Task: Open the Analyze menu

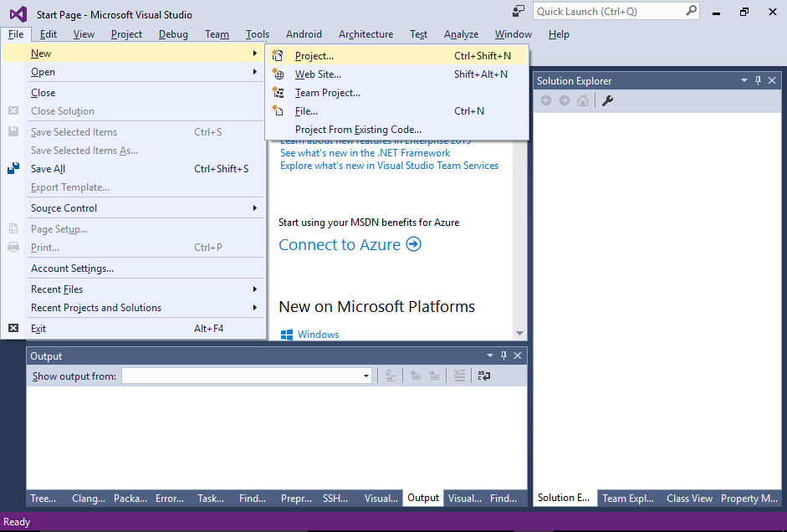Action: point(461,34)
